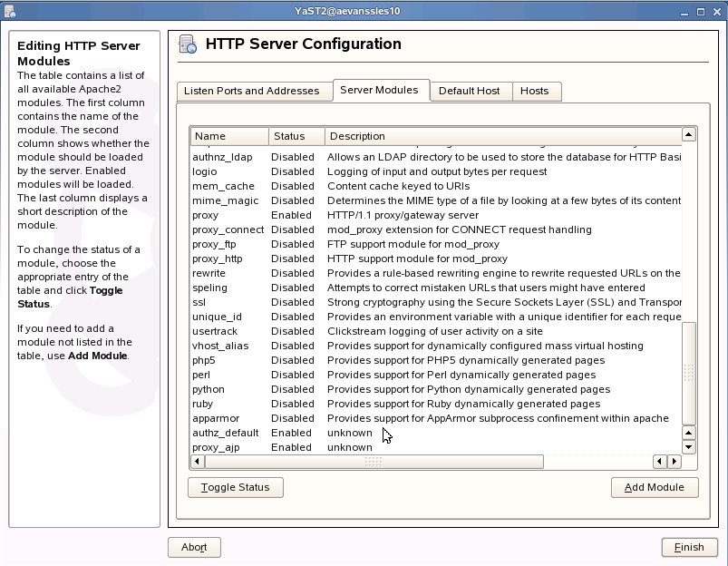
Task: Click the unknown description of authz_default
Action: pyautogui.click(x=350, y=433)
